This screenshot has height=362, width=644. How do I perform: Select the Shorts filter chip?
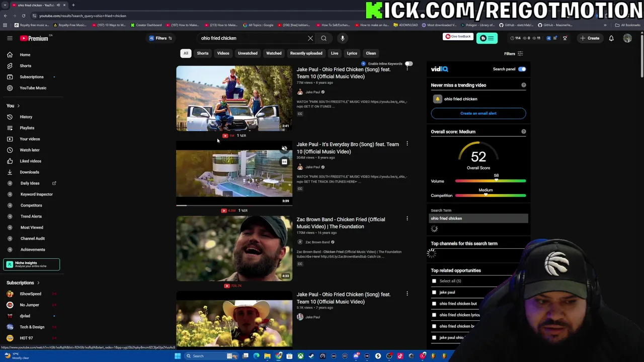[x=203, y=53]
